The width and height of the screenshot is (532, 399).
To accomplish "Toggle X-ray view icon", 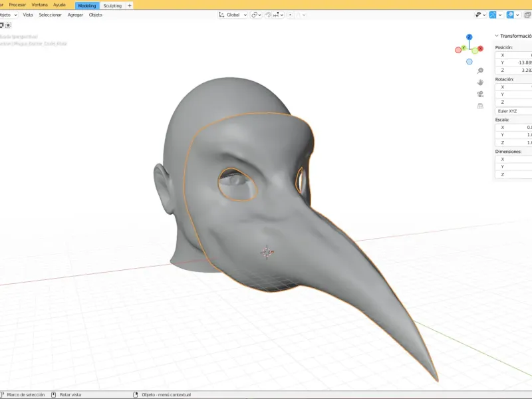I will pyautogui.click(x=527, y=15).
